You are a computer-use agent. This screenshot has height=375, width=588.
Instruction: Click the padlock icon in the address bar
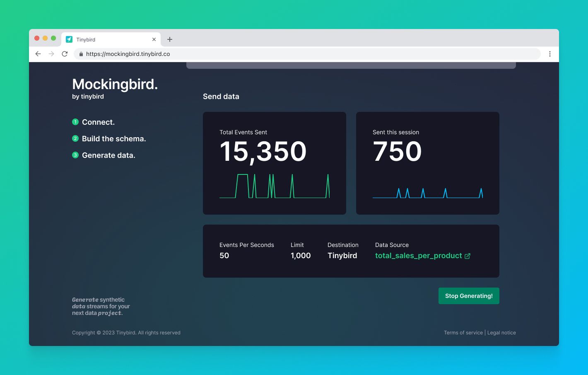click(x=81, y=54)
